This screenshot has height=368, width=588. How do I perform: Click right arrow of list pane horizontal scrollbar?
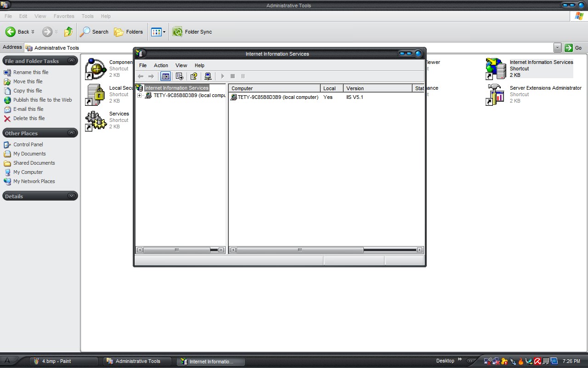419,250
